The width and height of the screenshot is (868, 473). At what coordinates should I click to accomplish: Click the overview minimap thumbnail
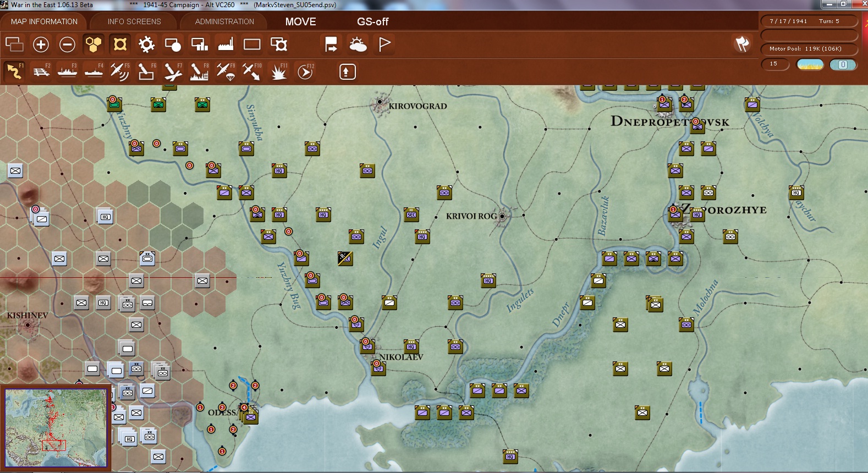[x=56, y=428]
